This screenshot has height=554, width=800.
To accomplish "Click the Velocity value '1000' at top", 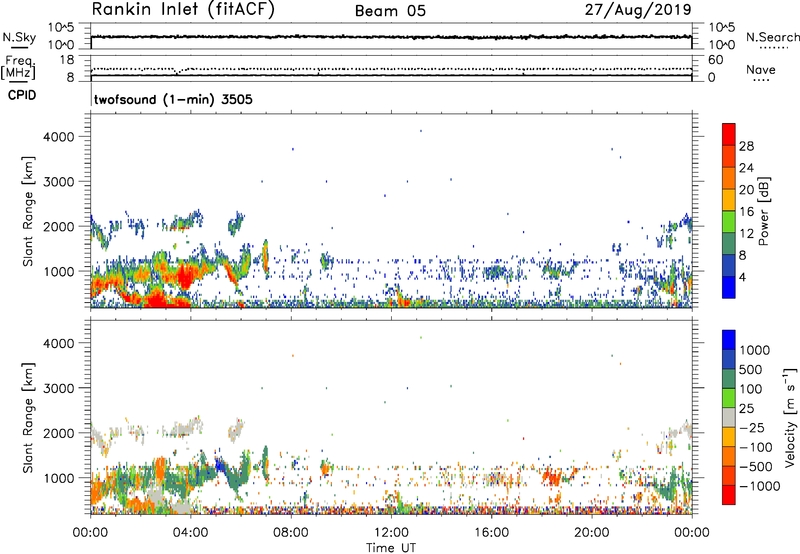I will tap(755, 350).
